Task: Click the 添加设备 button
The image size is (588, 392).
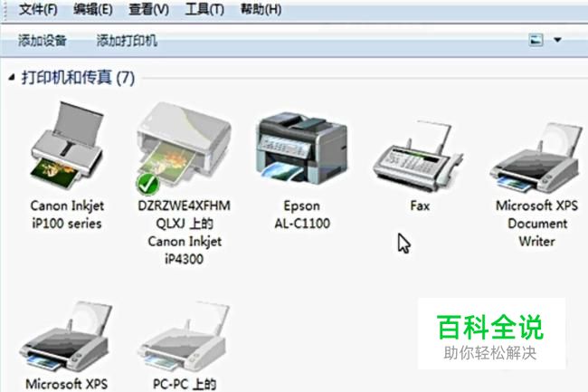Action: 43,40
